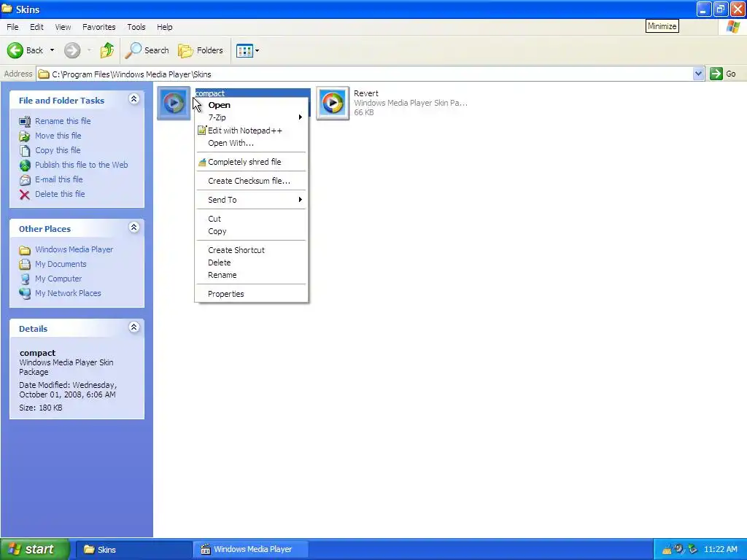Image resolution: width=747 pixels, height=560 pixels.
Task: Select Create Checksum file...
Action: (x=252, y=181)
